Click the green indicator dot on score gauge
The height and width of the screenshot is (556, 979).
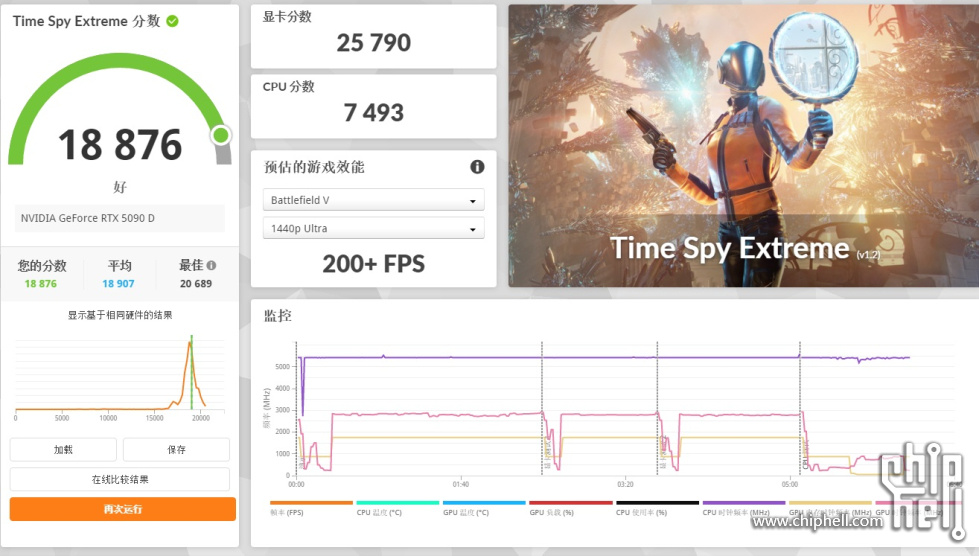point(220,135)
